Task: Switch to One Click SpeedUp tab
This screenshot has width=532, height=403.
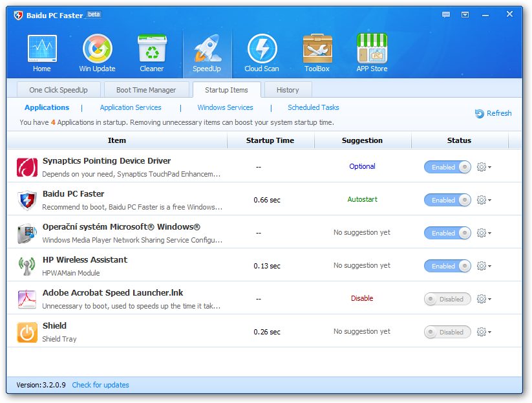Action: coord(58,90)
